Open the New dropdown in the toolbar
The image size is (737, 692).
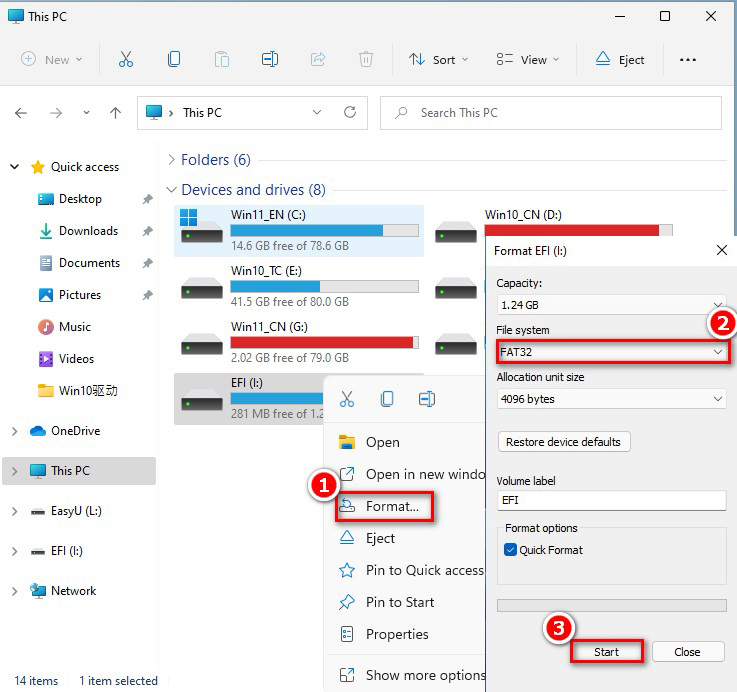pos(52,60)
